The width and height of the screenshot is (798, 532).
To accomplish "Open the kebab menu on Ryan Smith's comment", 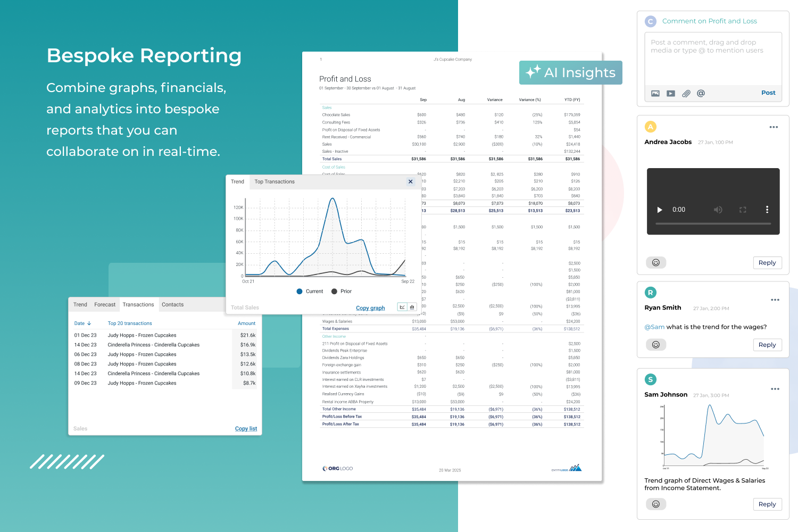I will [775, 300].
